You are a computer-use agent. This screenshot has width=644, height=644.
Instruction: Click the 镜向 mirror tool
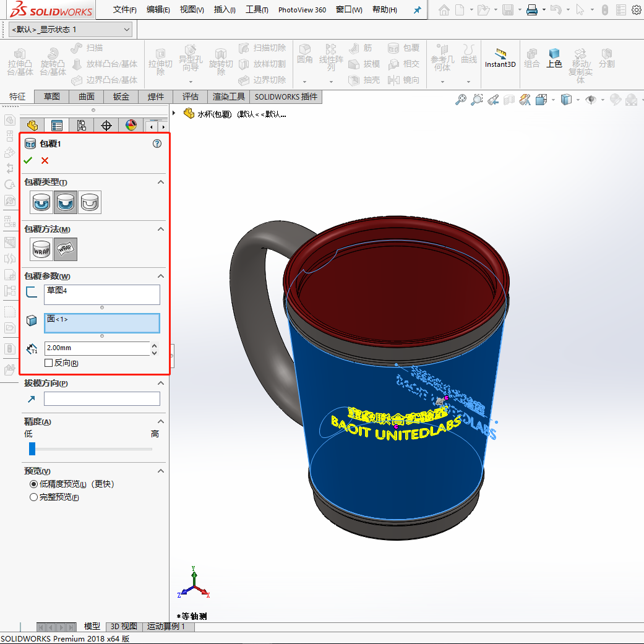click(x=404, y=80)
